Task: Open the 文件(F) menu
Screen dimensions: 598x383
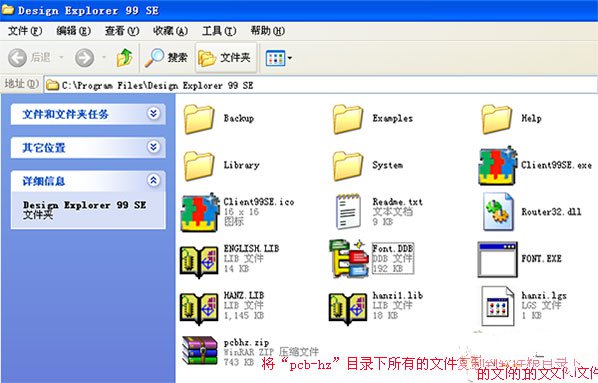Action: tap(25, 31)
